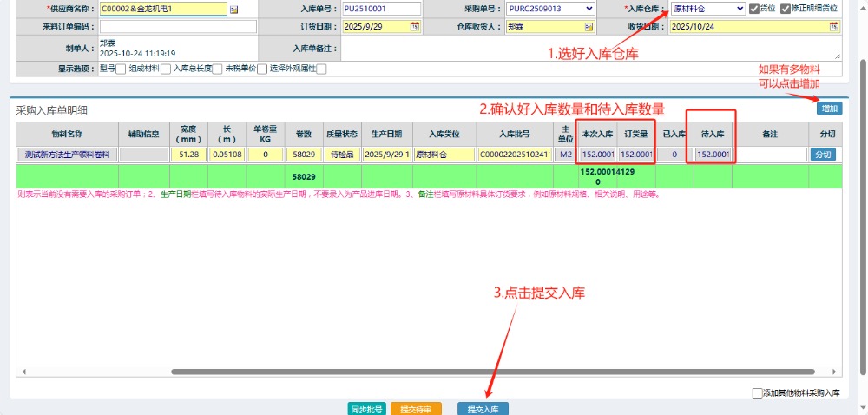Click the 备注 field in material row
This screenshot has width=868, height=415.
(769, 154)
